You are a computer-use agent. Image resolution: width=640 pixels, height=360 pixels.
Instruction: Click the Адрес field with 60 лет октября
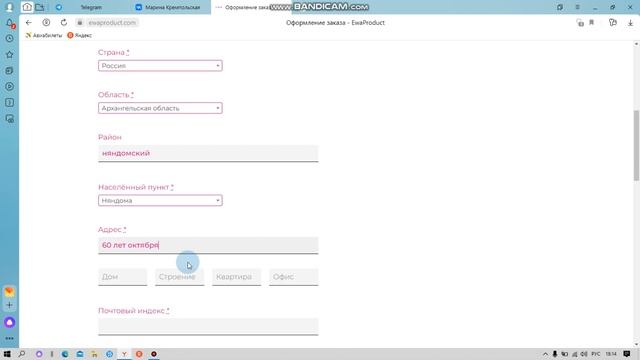(x=208, y=245)
